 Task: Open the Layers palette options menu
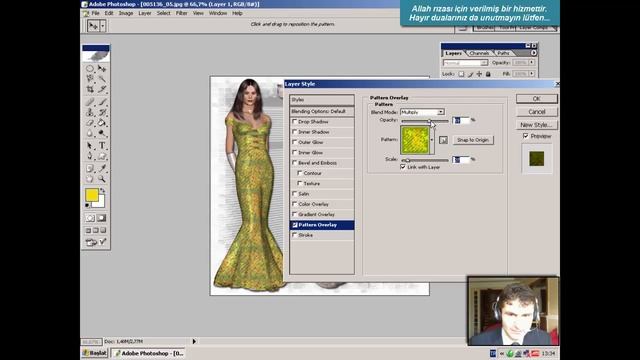[533, 53]
